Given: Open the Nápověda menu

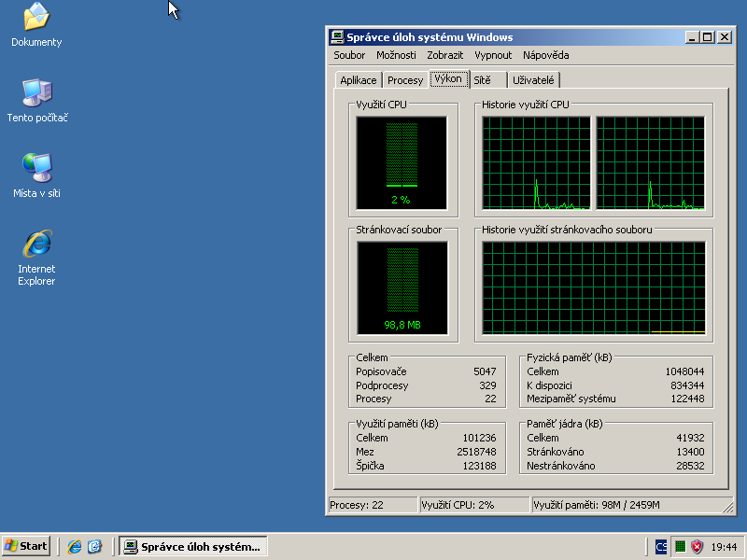Looking at the screenshot, I should 546,55.
